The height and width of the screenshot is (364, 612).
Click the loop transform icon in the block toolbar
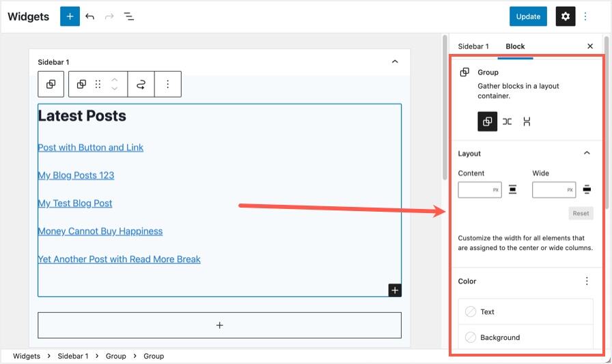tap(141, 84)
